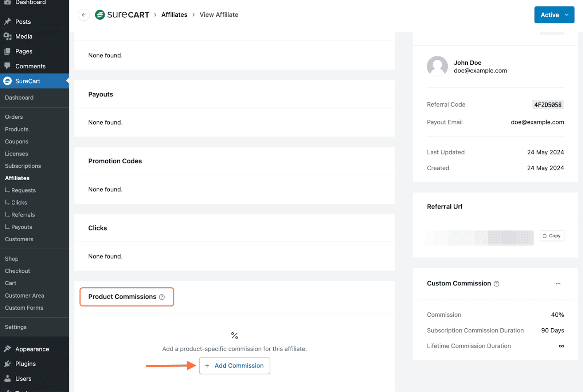This screenshot has height=392, width=583.
Task: Click the referral code 4F2D5058
Action: [x=548, y=105]
